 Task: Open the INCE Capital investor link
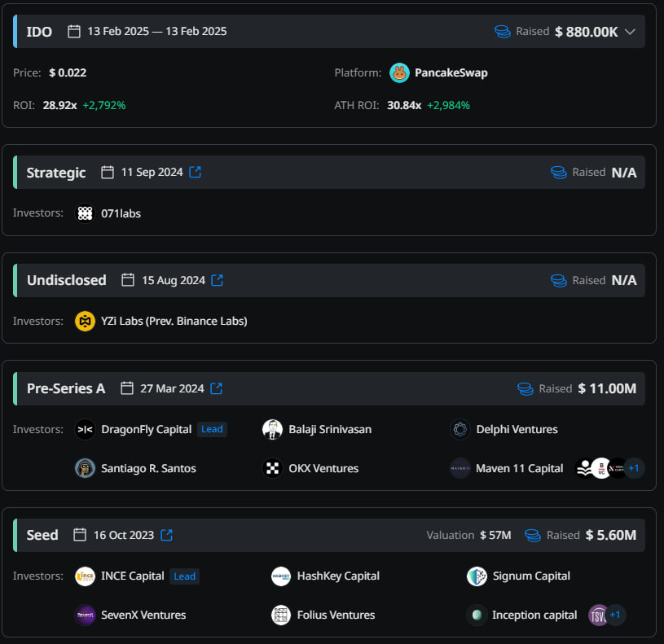click(133, 576)
